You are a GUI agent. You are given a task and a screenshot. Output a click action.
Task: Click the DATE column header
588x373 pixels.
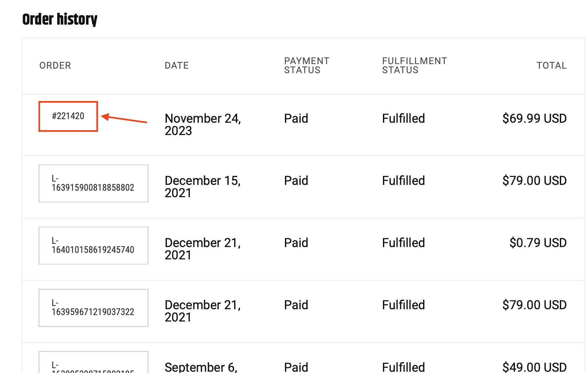click(177, 65)
